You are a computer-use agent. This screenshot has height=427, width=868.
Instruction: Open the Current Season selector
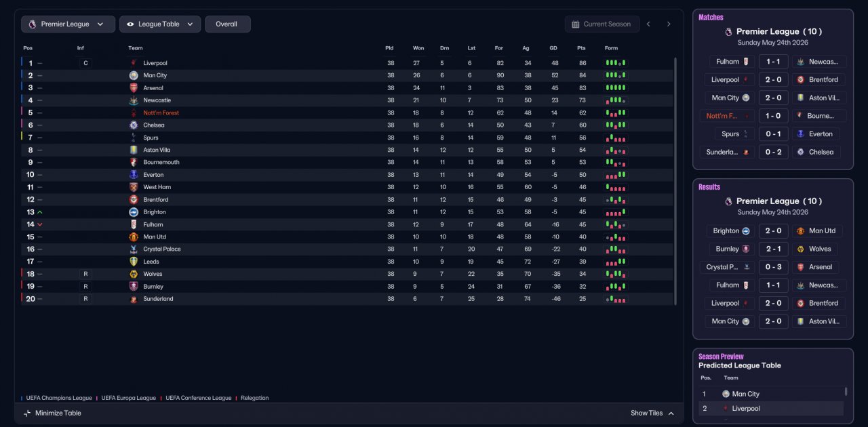point(602,24)
